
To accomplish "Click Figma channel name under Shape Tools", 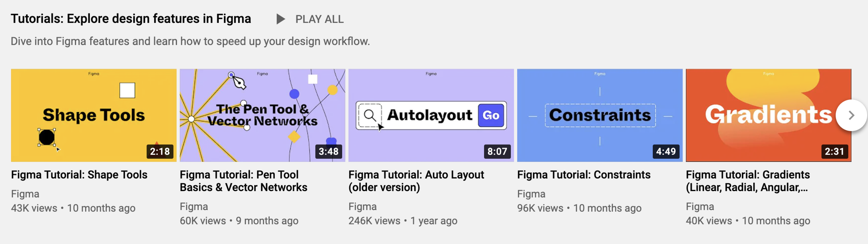I will click(25, 194).
